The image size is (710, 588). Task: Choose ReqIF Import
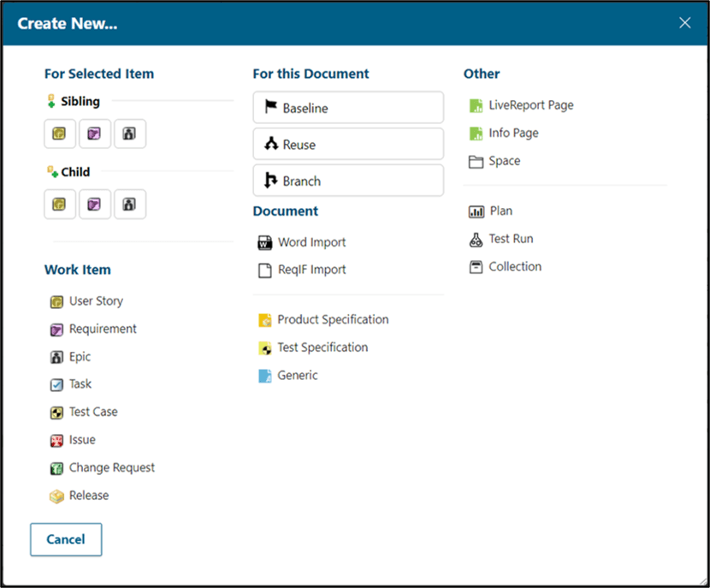pyautogui.click(x=311, y=270)
